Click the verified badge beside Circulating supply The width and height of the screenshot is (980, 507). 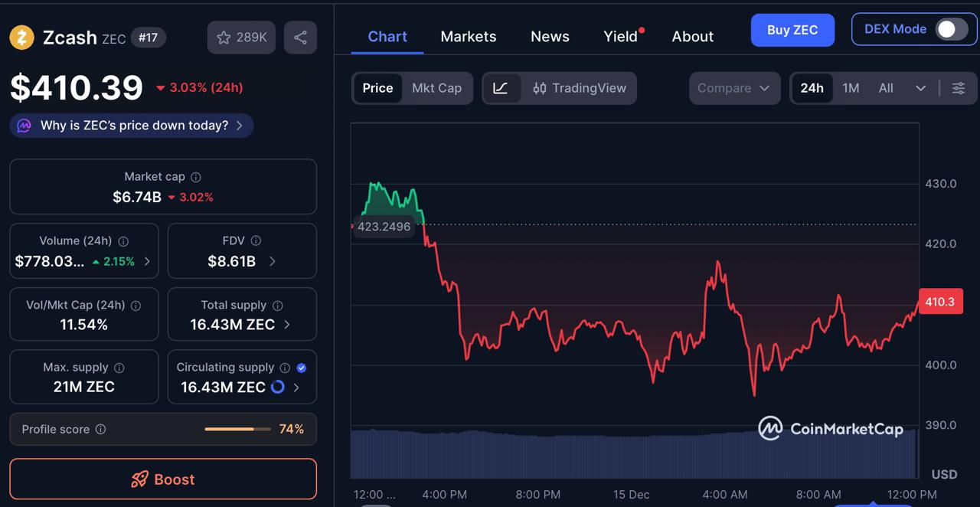(x=301, y=367)
